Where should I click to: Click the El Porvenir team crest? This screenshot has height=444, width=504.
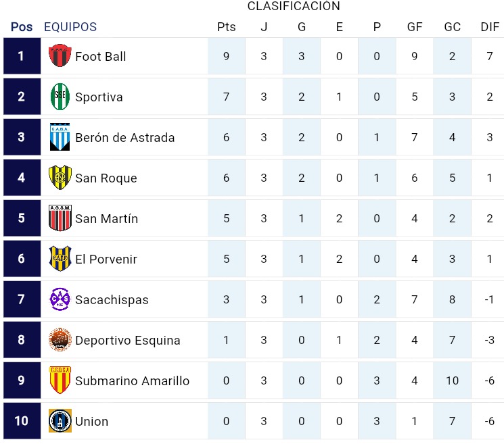tap(60, 259)
